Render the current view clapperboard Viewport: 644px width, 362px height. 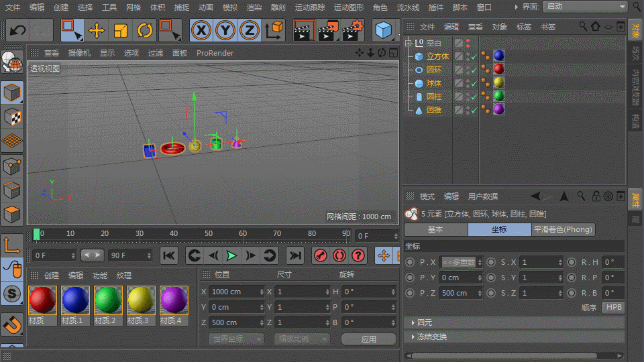click(303, 30)
